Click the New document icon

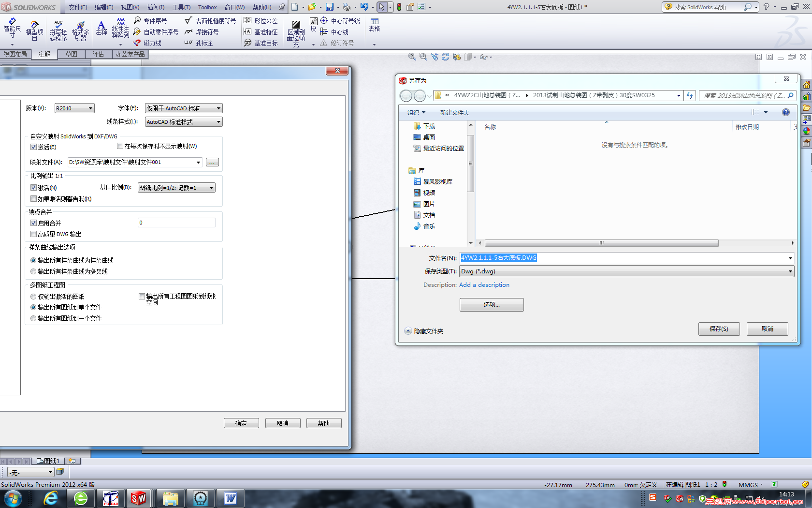pos(294,7)
